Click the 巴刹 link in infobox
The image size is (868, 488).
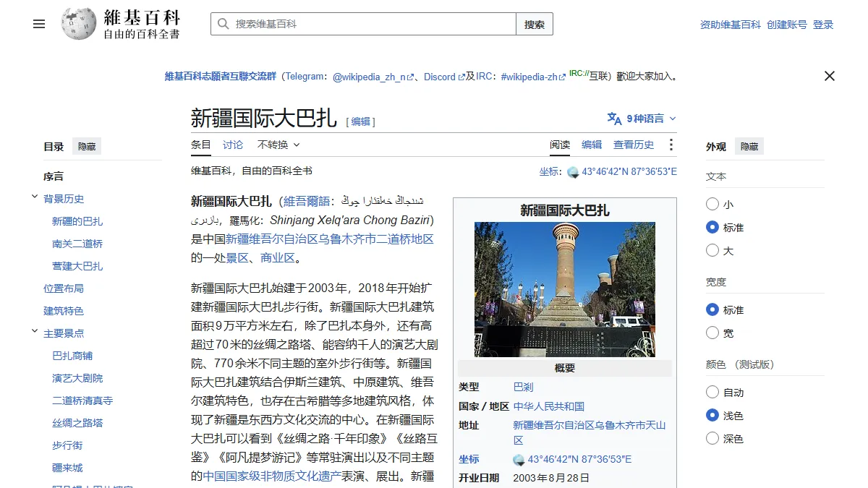coord(523,388)
